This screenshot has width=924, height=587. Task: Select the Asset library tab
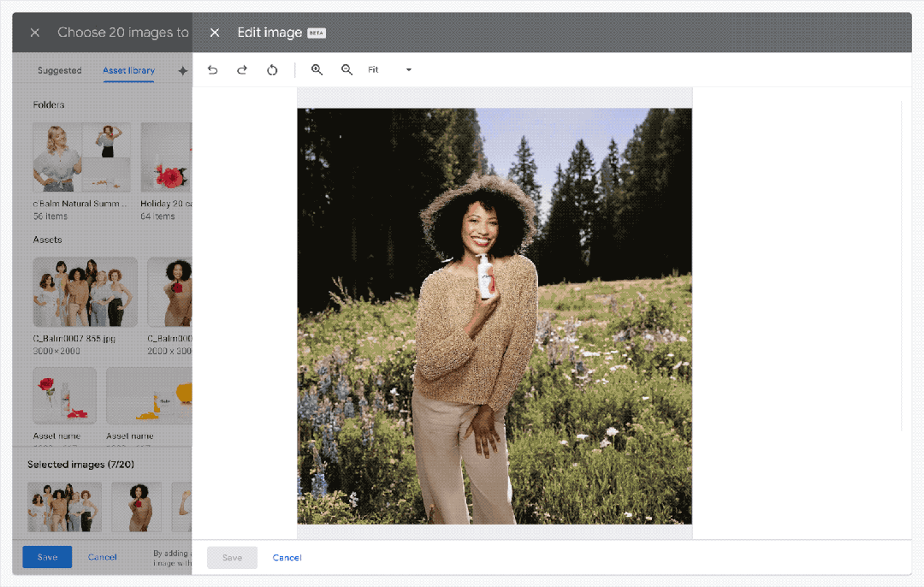pos(128,70)
